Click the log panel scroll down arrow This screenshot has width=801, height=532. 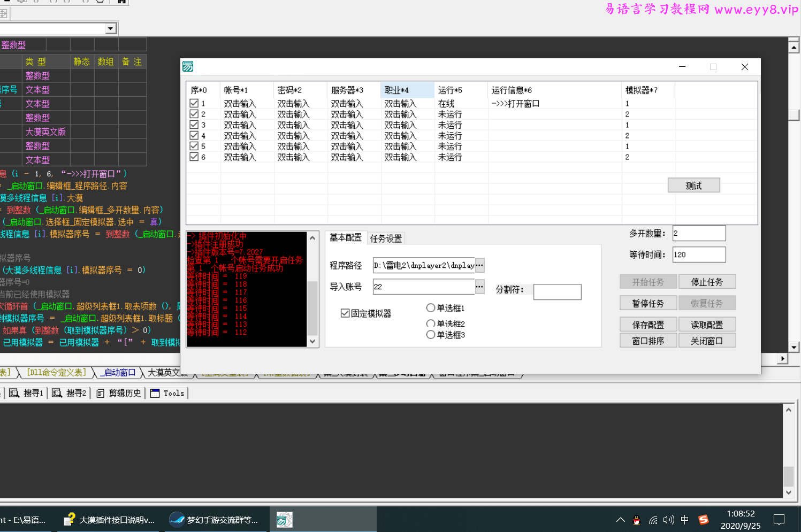[312, 341]
